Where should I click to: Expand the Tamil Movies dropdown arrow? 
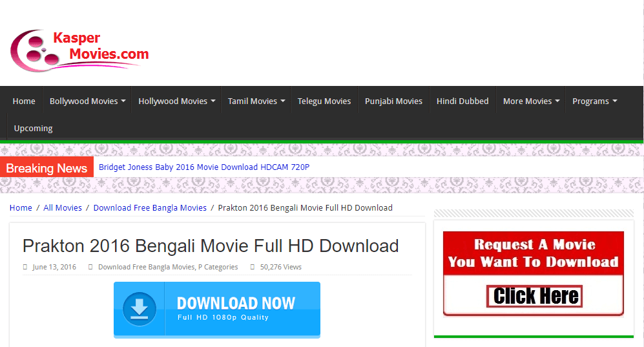[283, 101]
